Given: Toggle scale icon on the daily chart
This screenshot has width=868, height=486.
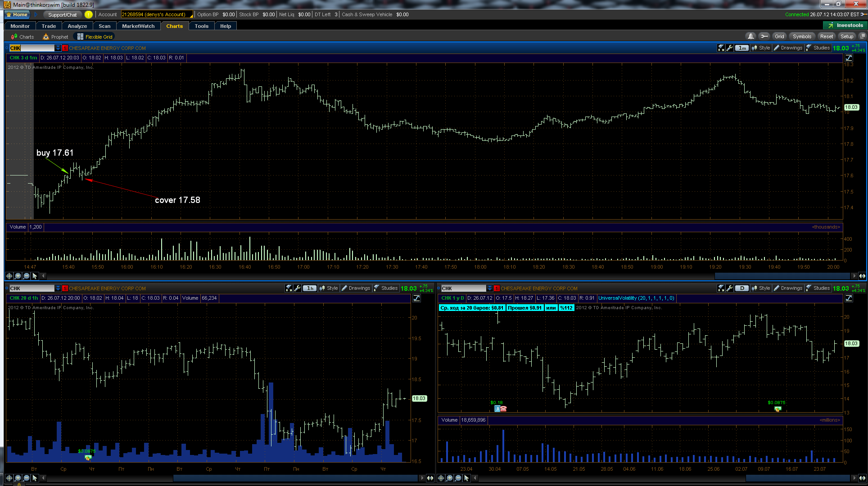Looking at the screenshot, I should point(849,298).
